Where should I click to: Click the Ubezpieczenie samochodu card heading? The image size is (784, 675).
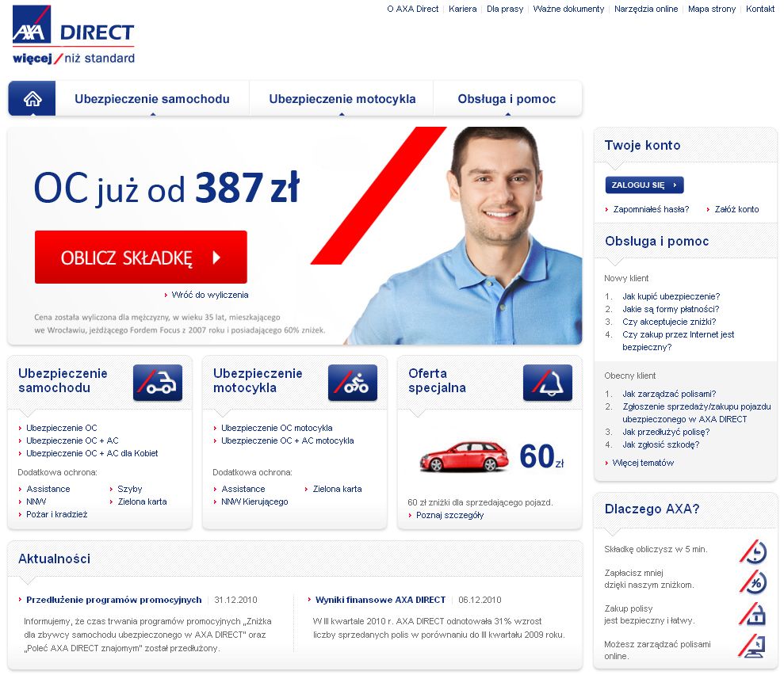pyautogui.click(x=63, y=380)
